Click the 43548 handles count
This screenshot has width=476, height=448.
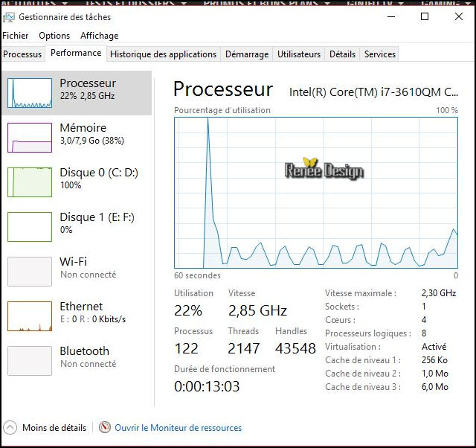[x=295, y=348]
